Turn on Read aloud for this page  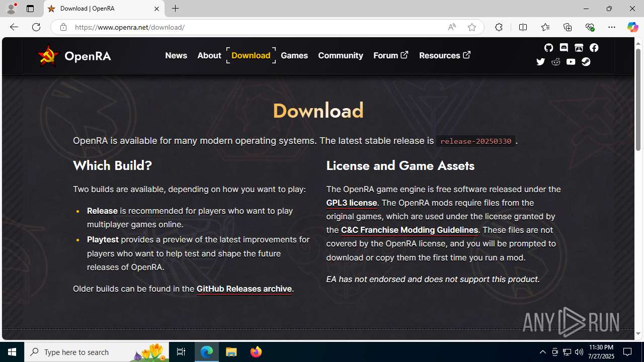click(452, 27)
